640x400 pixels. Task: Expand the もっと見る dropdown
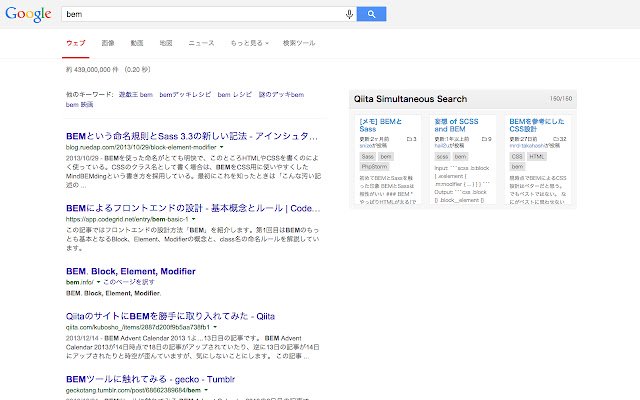click(x=249, y=43)
